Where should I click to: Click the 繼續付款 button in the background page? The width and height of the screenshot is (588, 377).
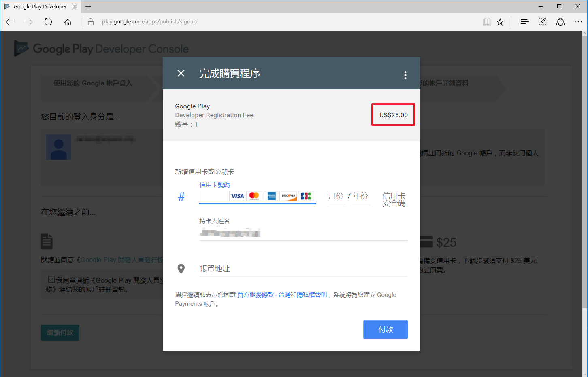[60, 333]
